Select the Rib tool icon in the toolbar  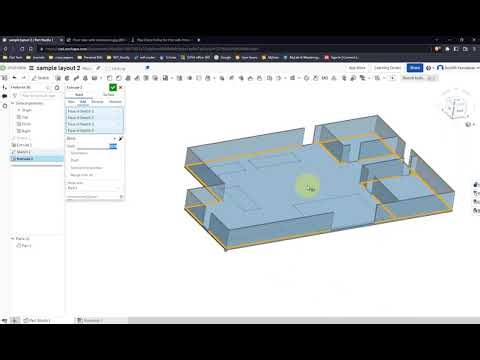tap(137, 78)
